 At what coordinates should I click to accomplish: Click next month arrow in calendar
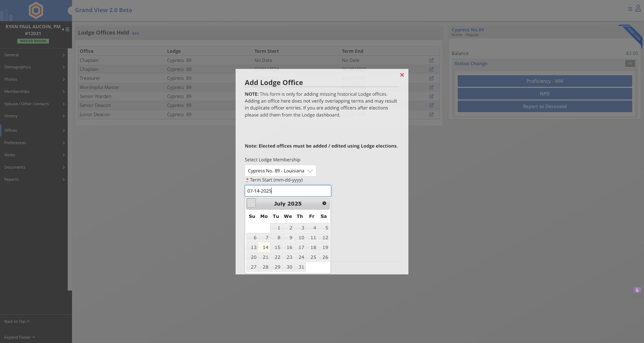click(x=324, y=203)
